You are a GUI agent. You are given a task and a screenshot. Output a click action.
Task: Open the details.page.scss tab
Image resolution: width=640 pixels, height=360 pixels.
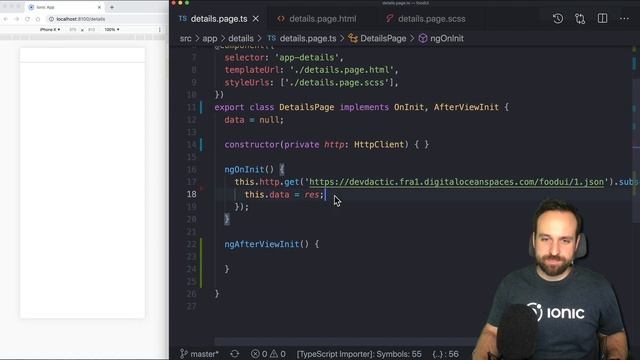(x=427, y=19)
